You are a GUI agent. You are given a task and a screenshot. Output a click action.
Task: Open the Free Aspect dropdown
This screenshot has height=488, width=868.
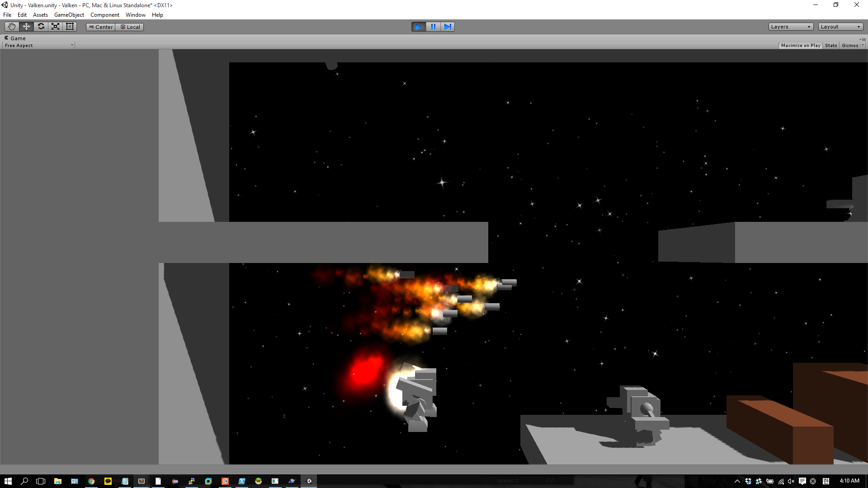pyautogui.click(x=38, y=46)
